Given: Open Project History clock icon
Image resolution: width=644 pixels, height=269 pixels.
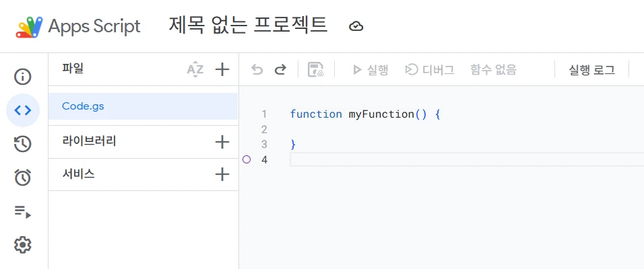Looking at the screenshot, I should (23, 144).
